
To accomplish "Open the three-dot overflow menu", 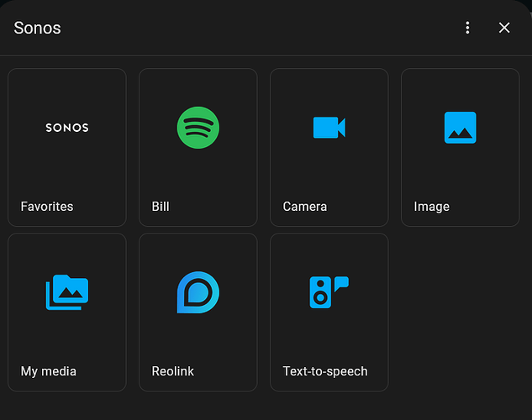I will [467, 28].
